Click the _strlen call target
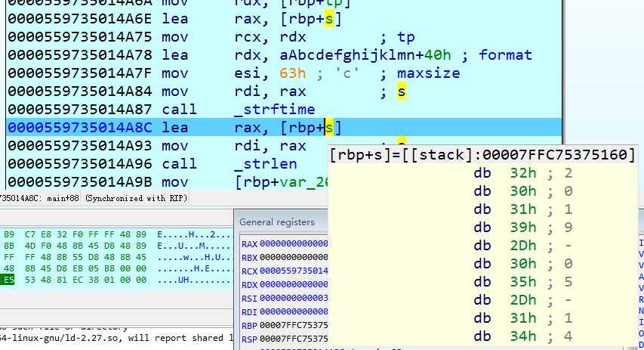This screenshot has height=350, width=644. pos(266,164)
